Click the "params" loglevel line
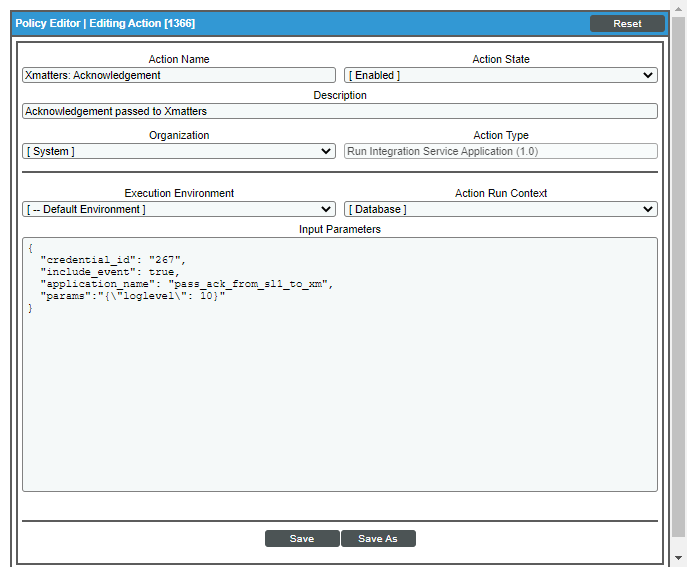 coord(132,296)
